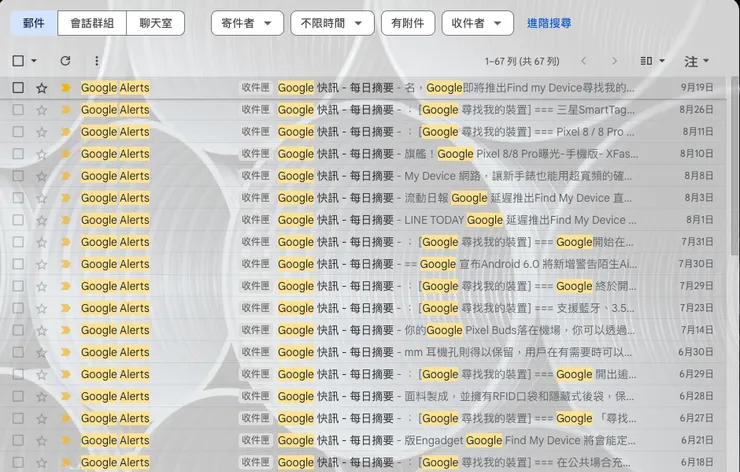Toggle importance marker on 7月29日 email

[x=66, y=286]
